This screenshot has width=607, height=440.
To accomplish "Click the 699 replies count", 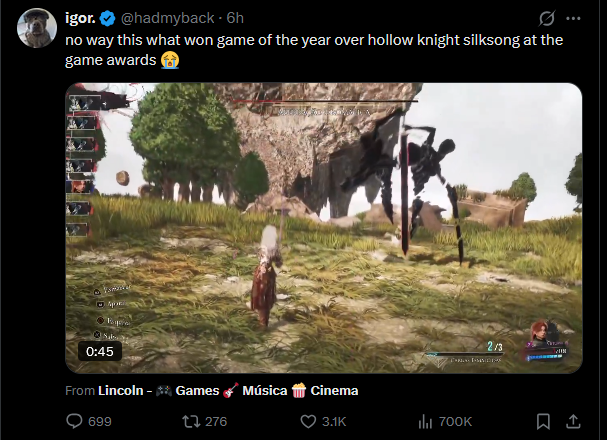I will tap(99, 421).
